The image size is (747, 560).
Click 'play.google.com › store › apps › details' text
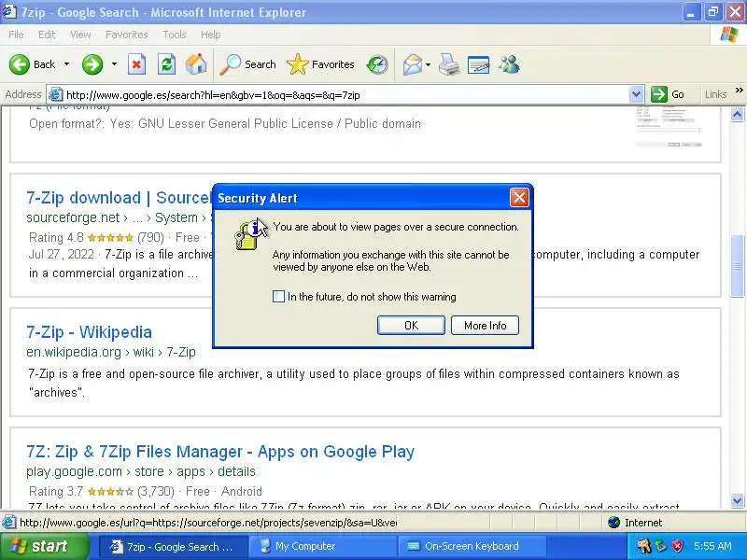141,471
